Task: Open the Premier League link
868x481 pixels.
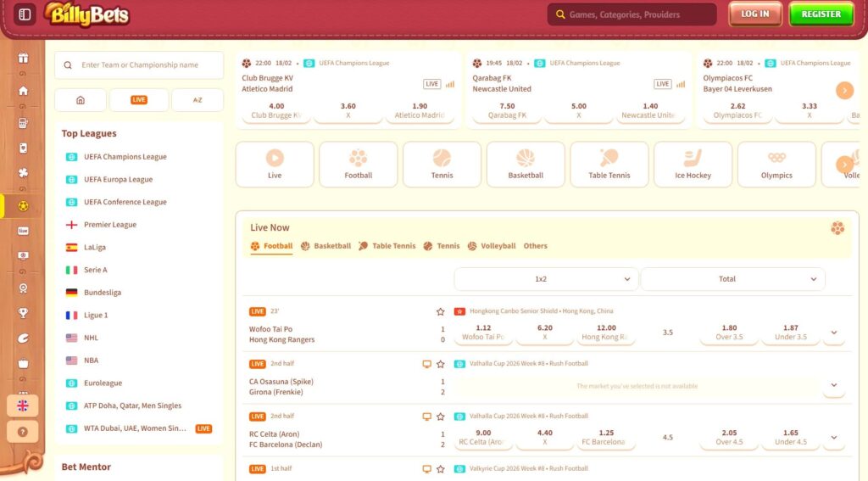Action: pyautogui.click(x=109, y=225)
